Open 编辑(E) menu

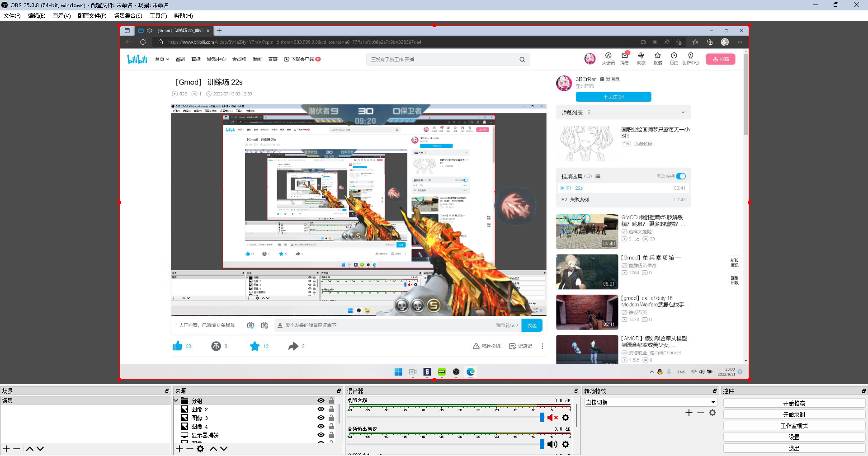37,16
